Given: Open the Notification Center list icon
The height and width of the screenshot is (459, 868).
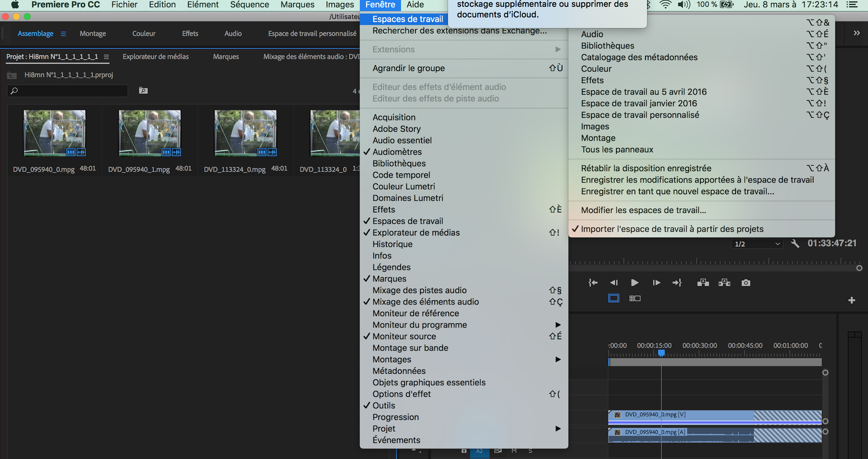Looking at the screenshot, I should coord(852,5).
